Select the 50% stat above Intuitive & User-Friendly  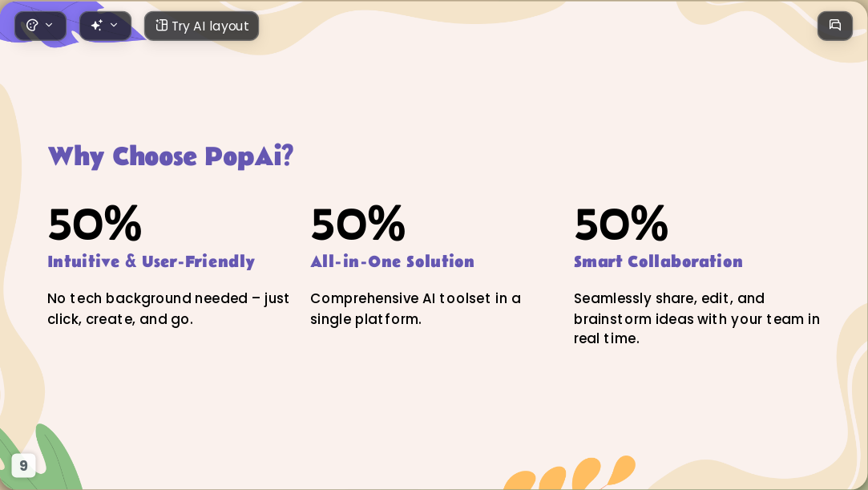click(x=95, y=224)
